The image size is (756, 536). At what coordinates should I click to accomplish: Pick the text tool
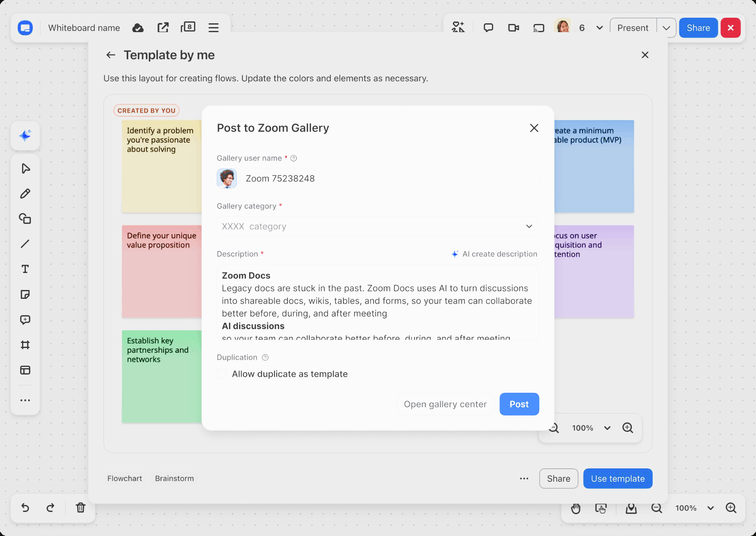(25, 269)
